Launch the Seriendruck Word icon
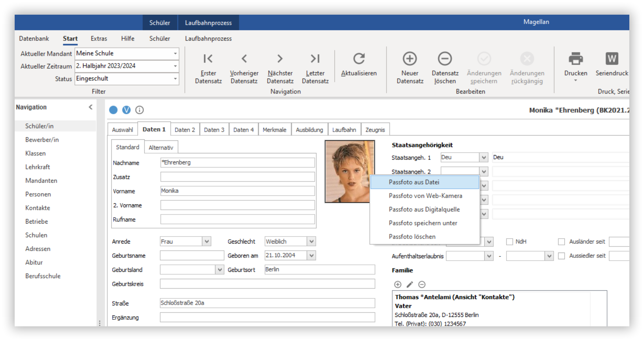This screenshot has height=341, width=644. pyautogui.click(x=612, y=59)
